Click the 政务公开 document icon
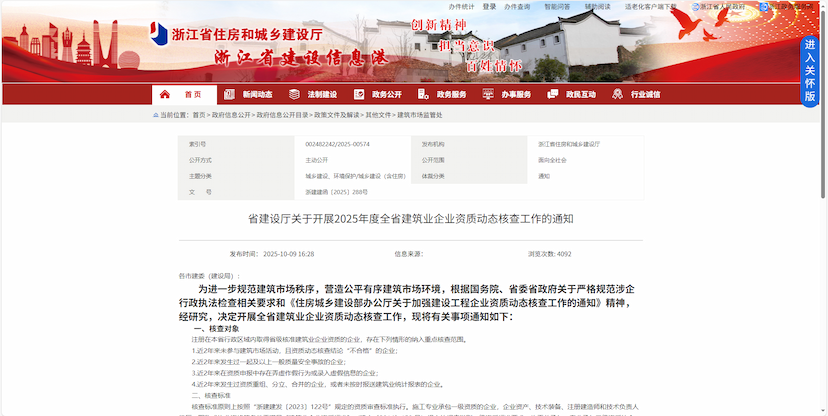 (361, 95)
